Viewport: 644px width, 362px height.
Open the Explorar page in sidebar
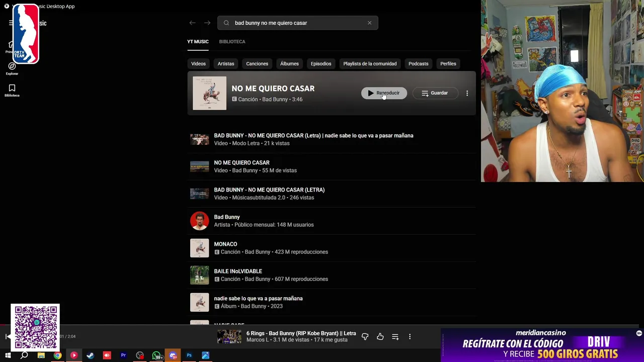click(12, 68)
